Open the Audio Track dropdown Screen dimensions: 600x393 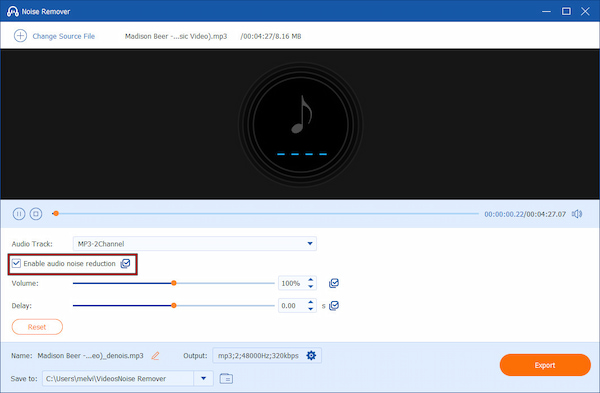[x=194, y=243]
